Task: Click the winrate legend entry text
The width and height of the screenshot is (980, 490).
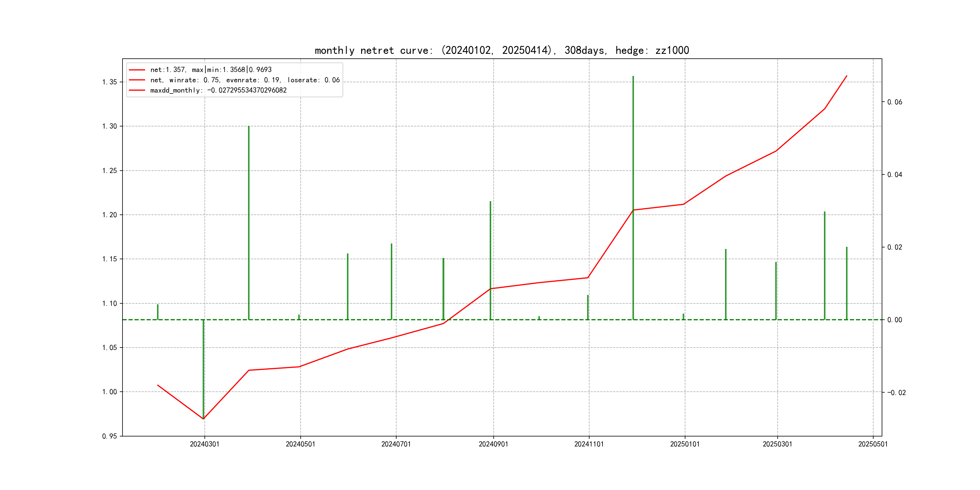Action: (245, 80)
